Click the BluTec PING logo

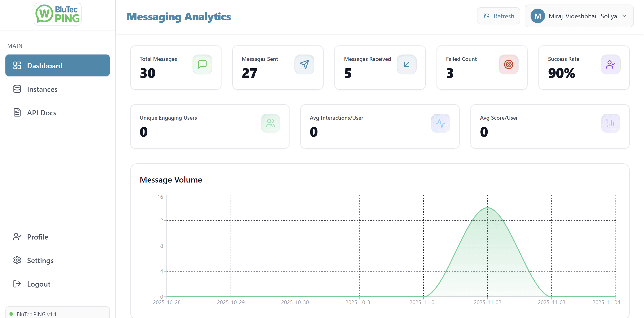pos(57,14)
